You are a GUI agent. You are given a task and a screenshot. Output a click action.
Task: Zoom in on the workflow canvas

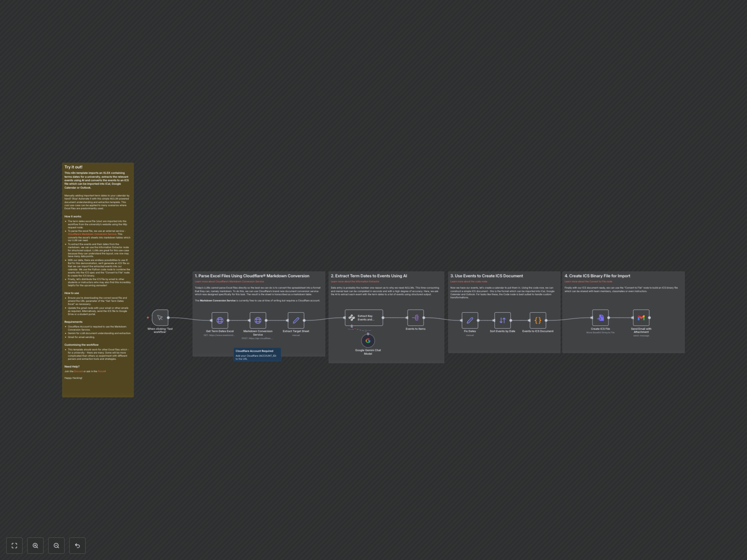coord(35,545)
